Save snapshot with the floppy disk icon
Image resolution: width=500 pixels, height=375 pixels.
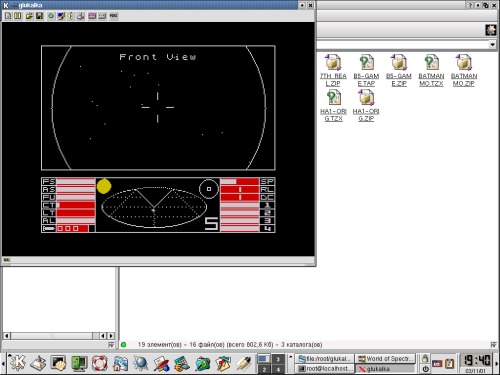coord(39,16)
